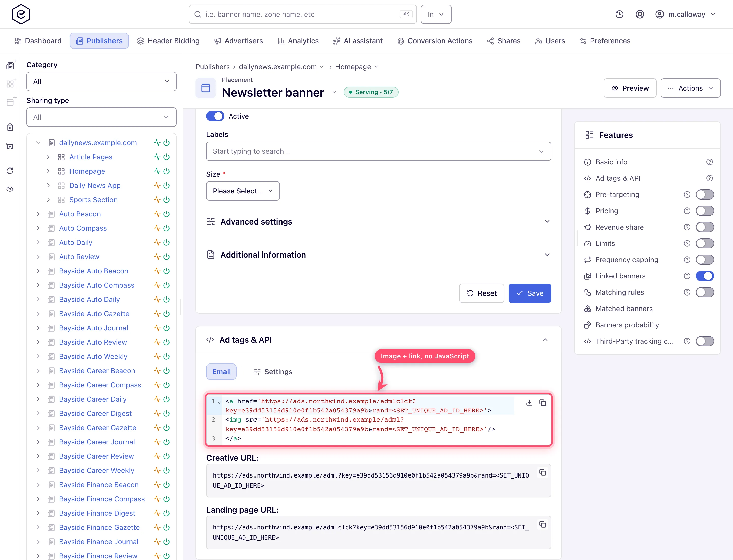Click power icon for Bayside Career Digest
This screenshot has height=560, width=733.
pyautogui.click(x=166, y=413)
